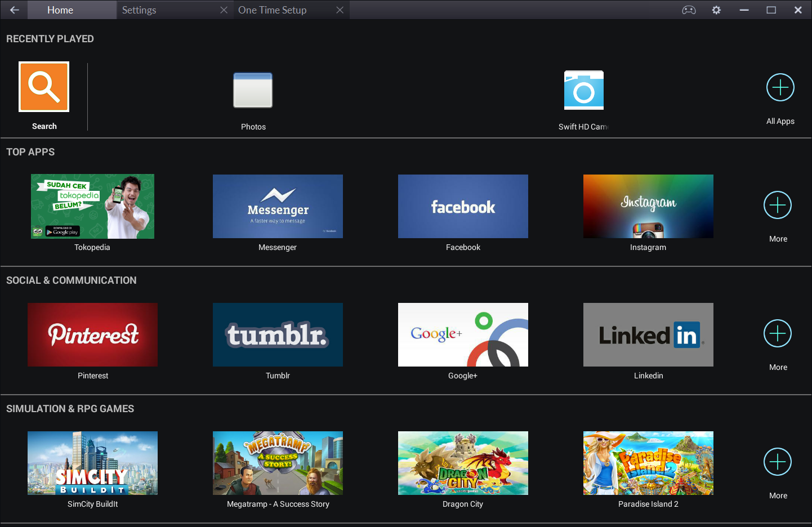The image size is (812, 527).
Task: Click the Messenger label under thumbnail
Action: (278, 247)
